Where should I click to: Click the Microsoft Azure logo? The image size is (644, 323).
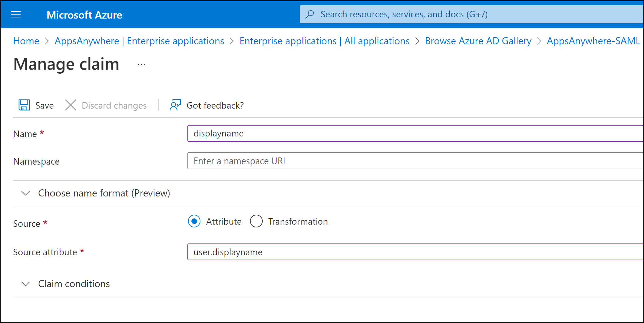pos(84,15)
